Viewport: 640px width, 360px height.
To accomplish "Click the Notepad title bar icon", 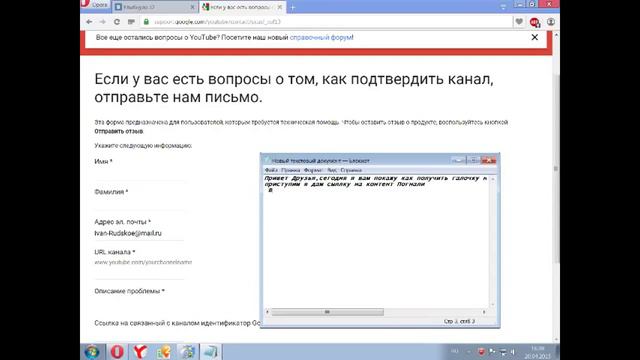I will tap(267, 160).
